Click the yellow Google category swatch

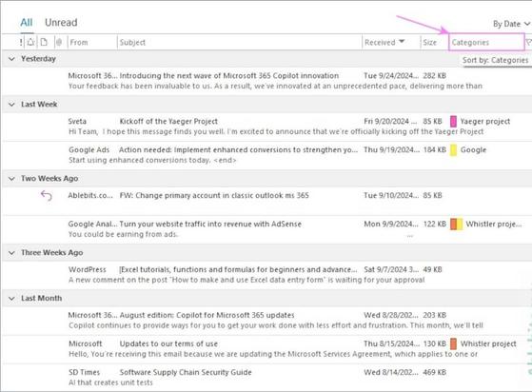453,150
